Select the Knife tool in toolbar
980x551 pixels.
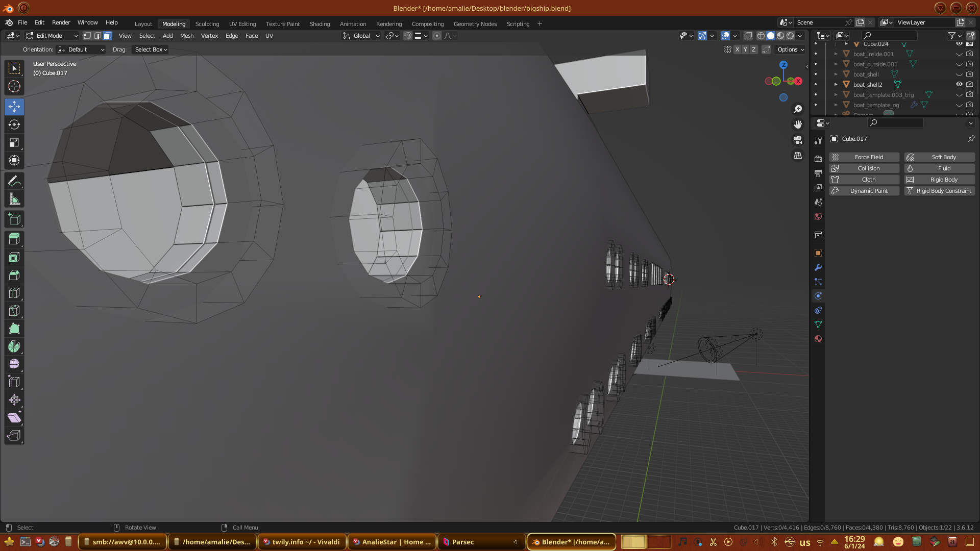coord(14,311)
